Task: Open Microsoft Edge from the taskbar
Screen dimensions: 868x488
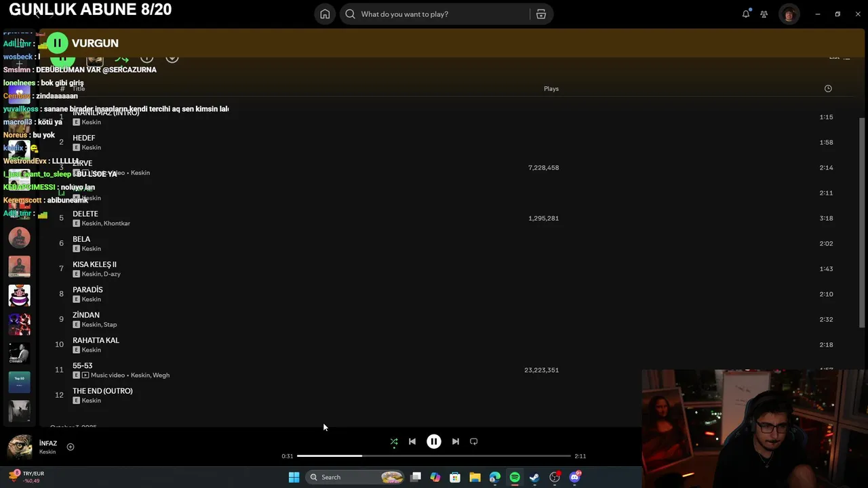Action: [x=495, y=477]
